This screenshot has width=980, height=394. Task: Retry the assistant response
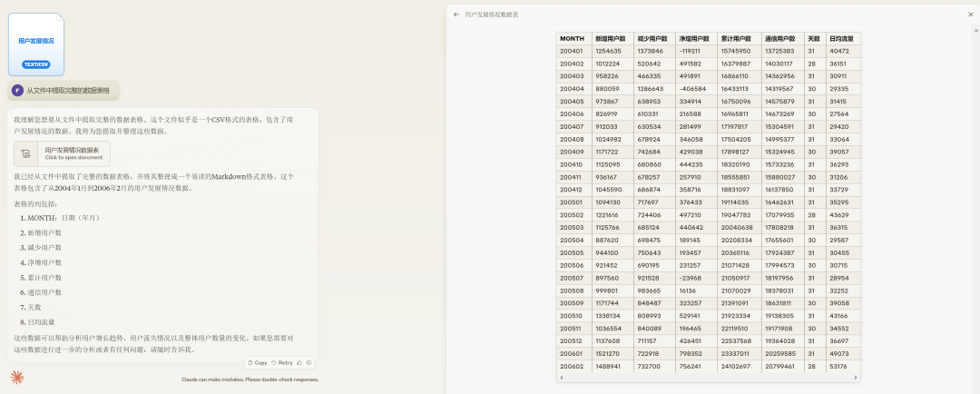coord(281,362)
